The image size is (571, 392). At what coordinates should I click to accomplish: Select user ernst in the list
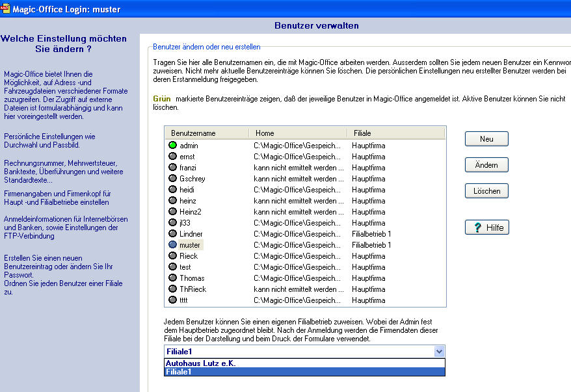187,157
